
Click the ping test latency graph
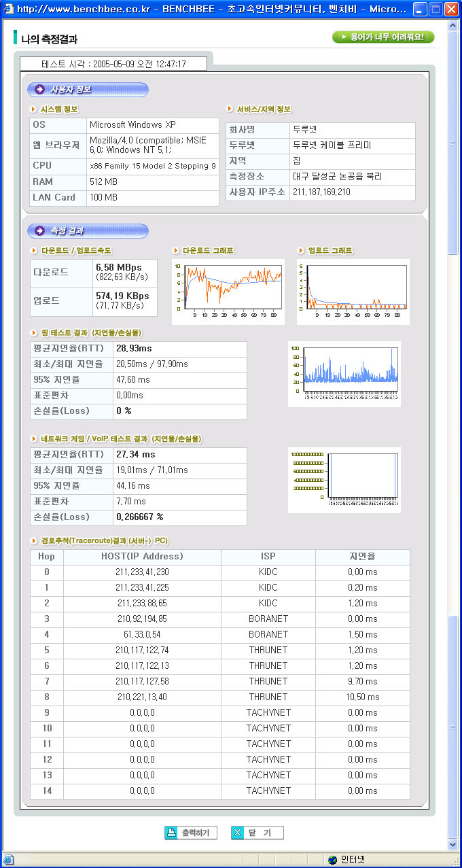point(344,374)
